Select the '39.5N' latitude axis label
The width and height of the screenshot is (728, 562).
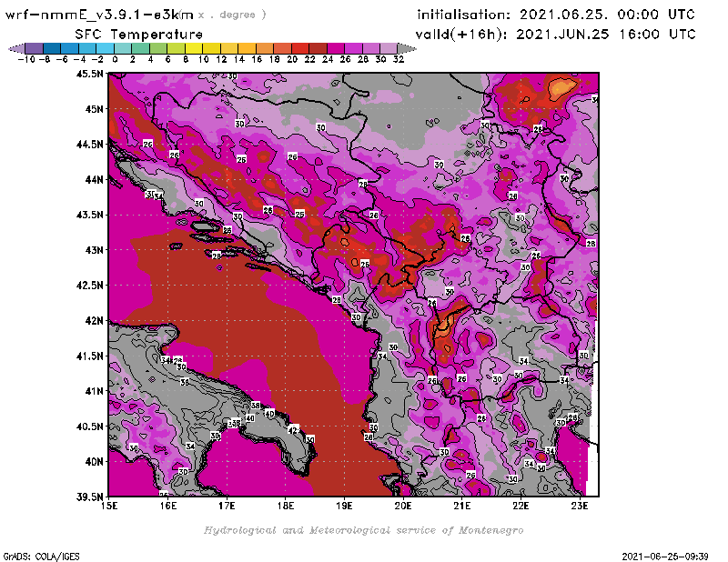89,497
